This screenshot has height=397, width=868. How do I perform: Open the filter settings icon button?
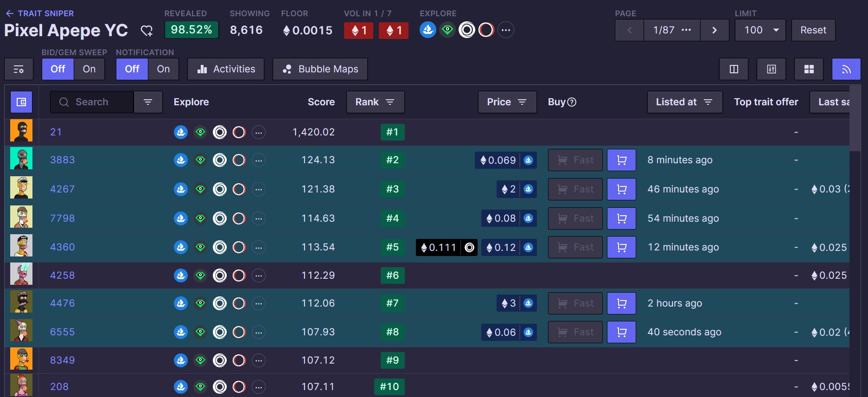(x=19, y=69)
